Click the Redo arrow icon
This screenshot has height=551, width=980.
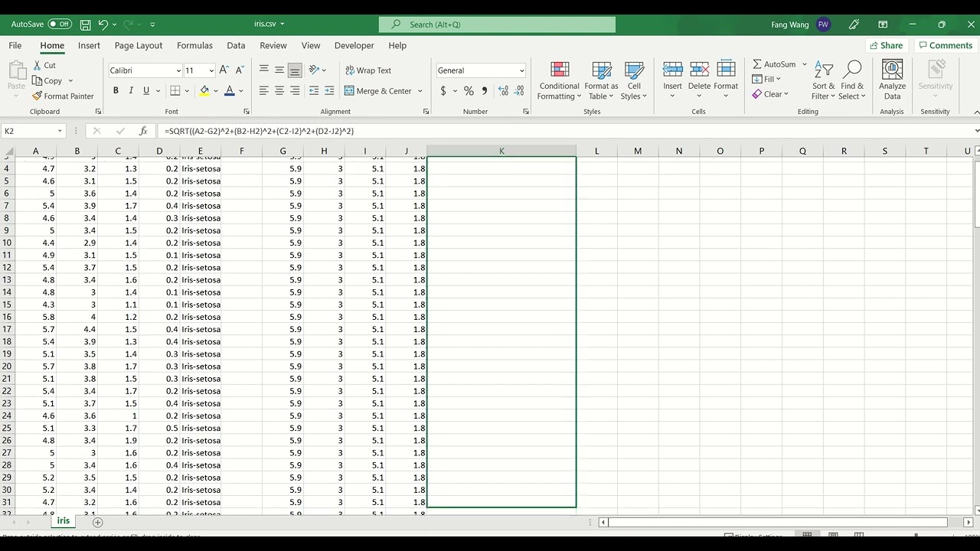pyautogui.click(x=128, y=24)
